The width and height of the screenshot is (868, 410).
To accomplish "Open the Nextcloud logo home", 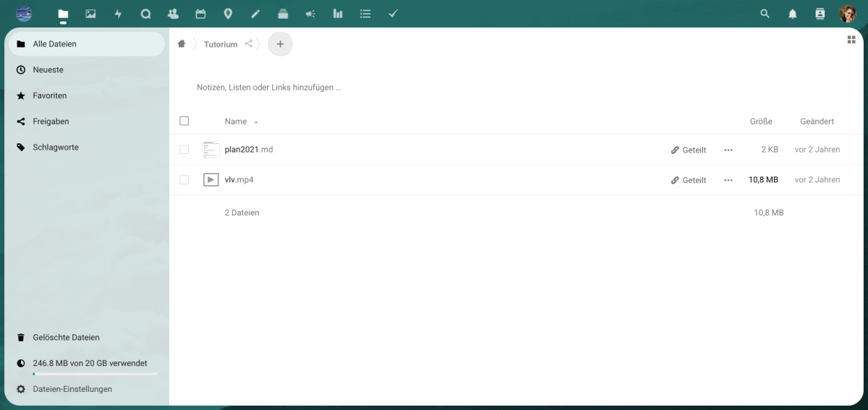I will point(24,14).
